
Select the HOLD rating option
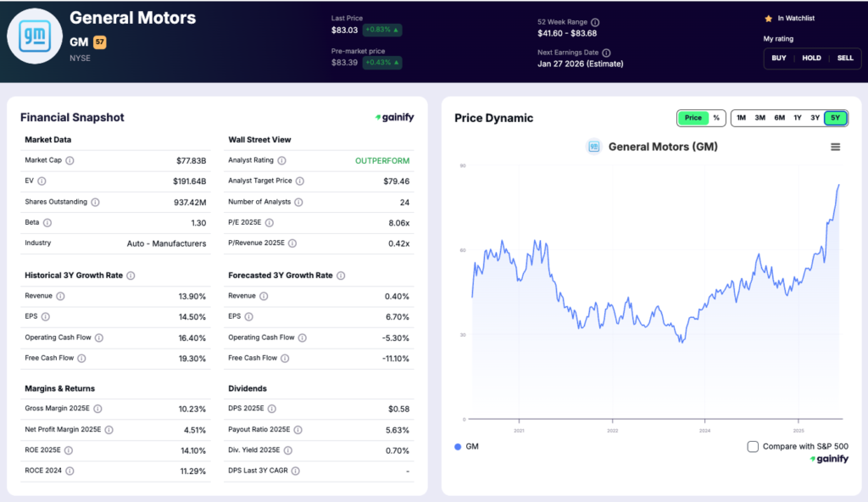811,59
